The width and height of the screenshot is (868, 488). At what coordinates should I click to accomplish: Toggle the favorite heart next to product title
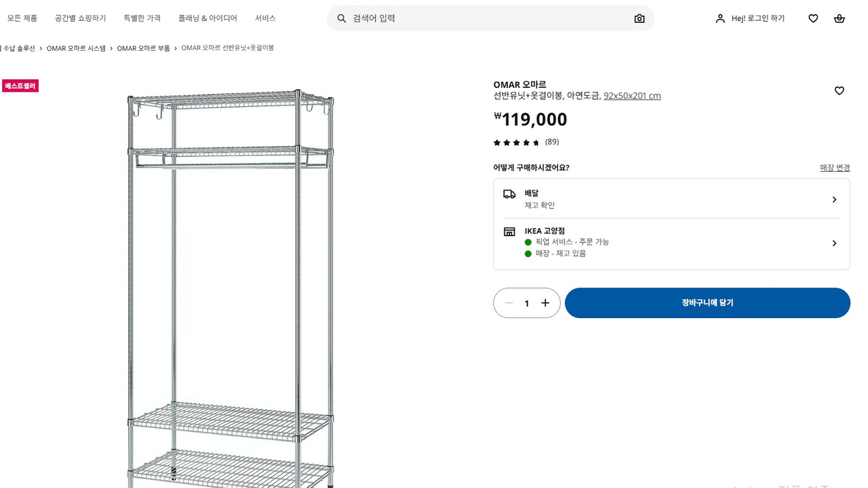click(x=839, y=90)
